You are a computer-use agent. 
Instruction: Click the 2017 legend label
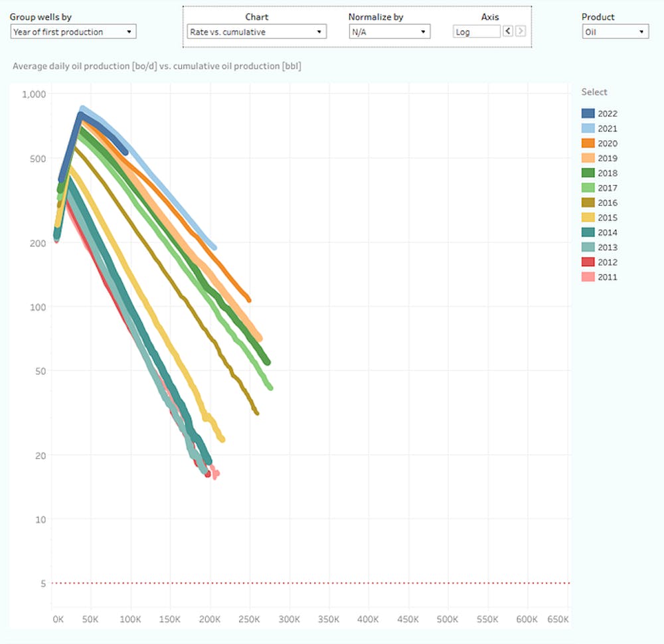click(x=608, y=188)
